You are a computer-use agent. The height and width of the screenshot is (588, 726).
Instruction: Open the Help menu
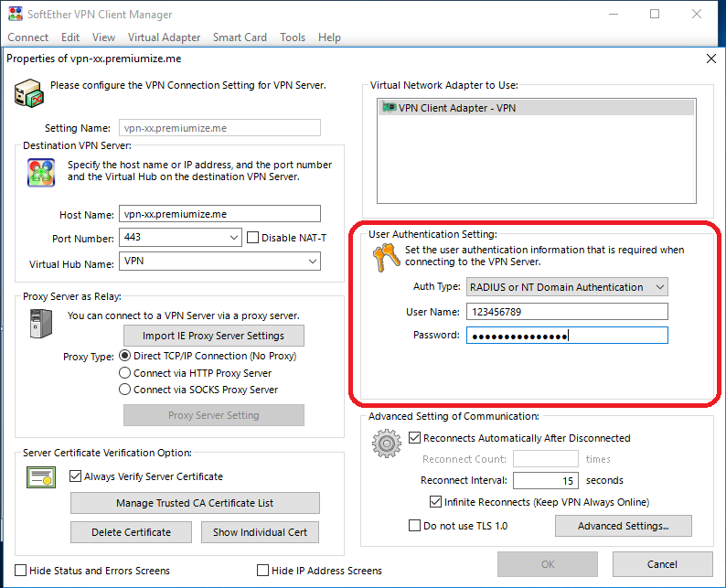point(329,37)
